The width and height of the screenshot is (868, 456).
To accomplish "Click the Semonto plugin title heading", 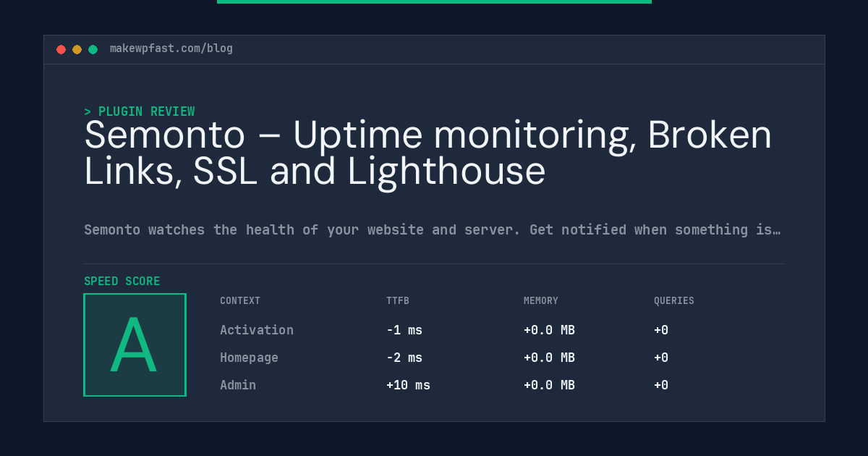I will tap(428, 153).
